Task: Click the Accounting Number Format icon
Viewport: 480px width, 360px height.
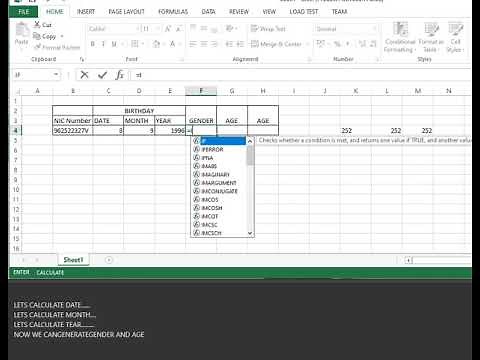Action: pos(320,44)
